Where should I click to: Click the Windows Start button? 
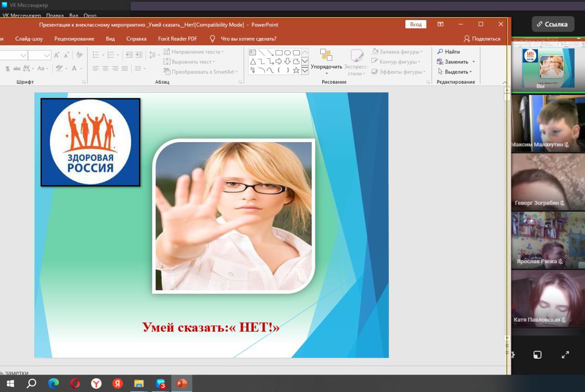(x=10, y=383)
